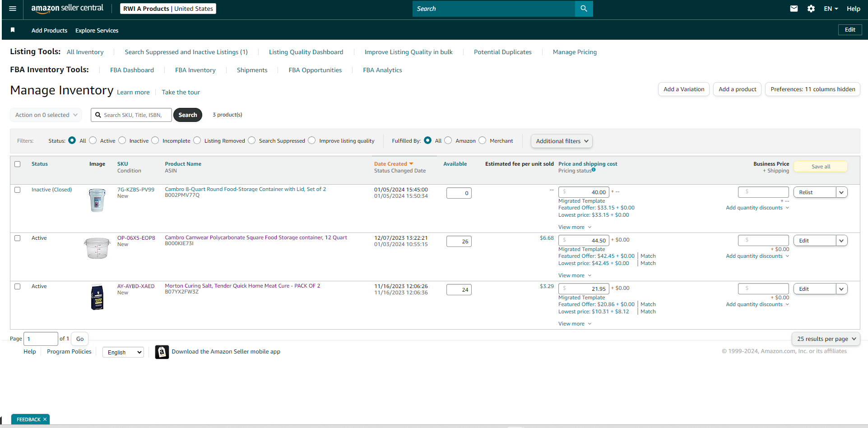Open the Morton Curing Salt product thumbnail
This screenshot has height=428, width=868.
pos(97,297)
